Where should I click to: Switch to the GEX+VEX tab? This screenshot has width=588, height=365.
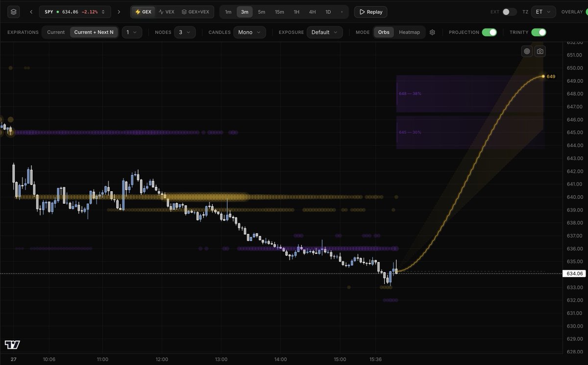(196, 12)
